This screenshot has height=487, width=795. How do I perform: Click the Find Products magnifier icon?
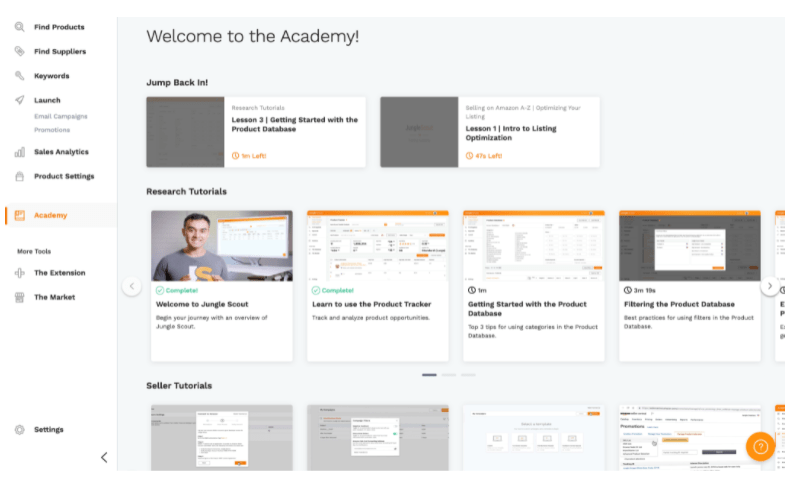click(19, 27)
